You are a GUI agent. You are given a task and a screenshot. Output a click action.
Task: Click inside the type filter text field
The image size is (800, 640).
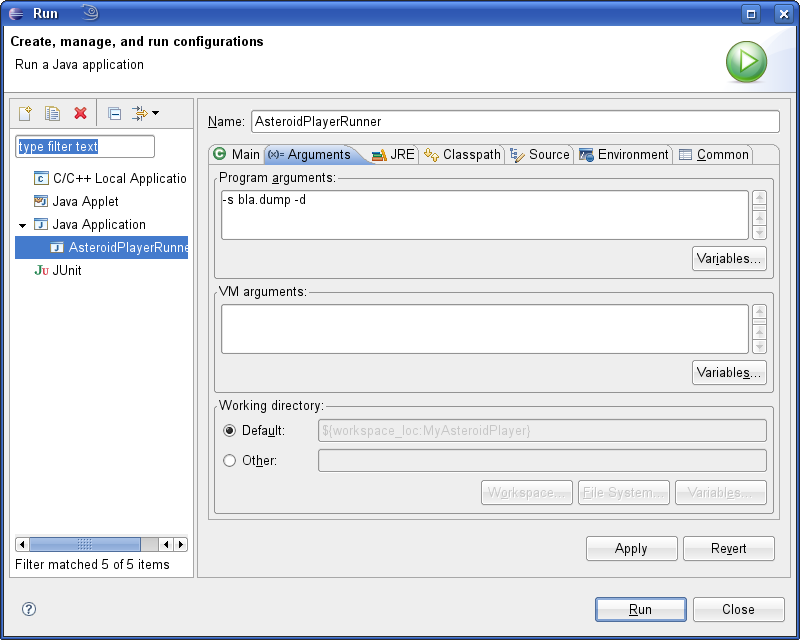click(84, 146)
